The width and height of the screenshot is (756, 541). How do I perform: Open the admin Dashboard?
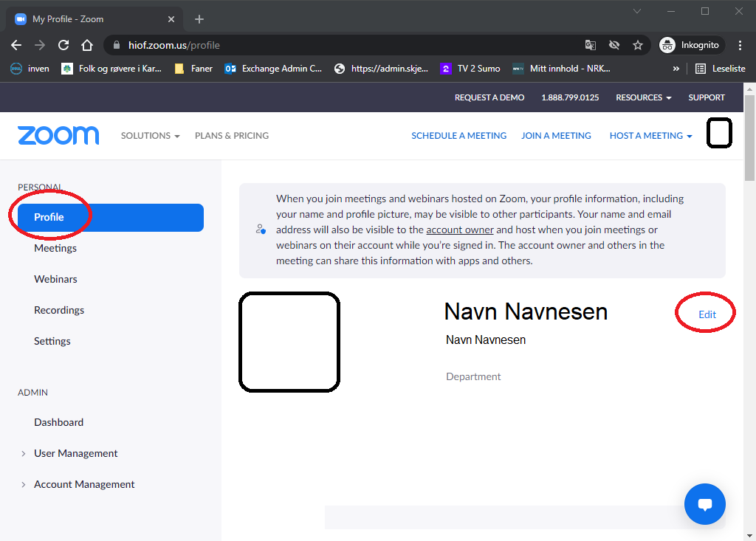click(59, 422)
